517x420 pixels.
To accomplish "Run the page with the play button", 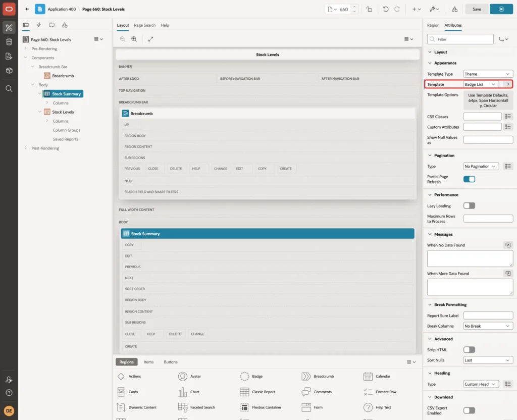I will pyautogui.click(x=501, y=9).
